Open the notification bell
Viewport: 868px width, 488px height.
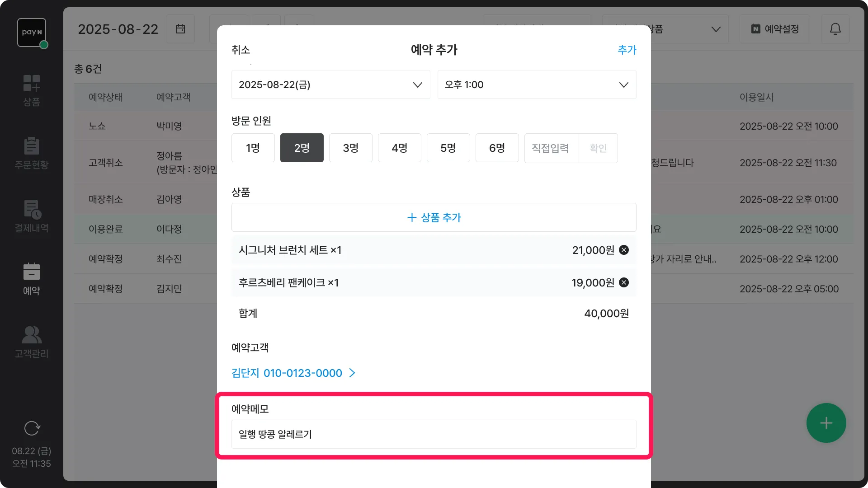point(835,29)
